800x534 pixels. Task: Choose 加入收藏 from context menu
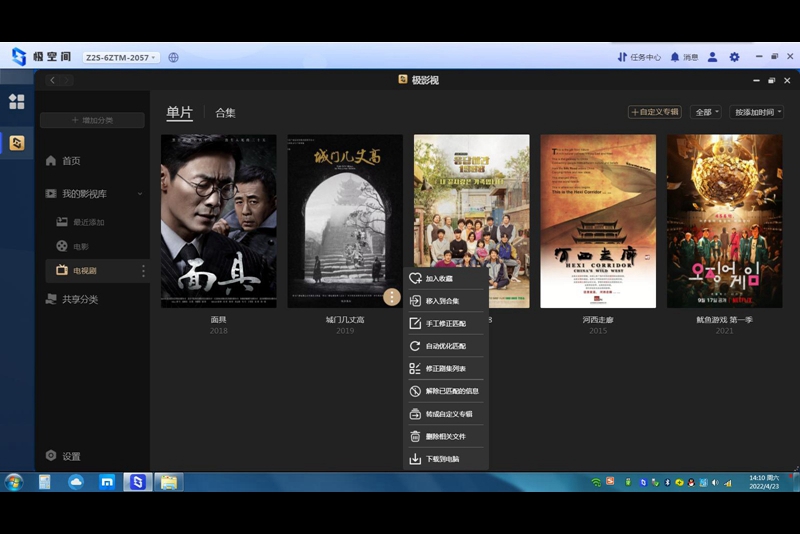[x=445, y=278]
